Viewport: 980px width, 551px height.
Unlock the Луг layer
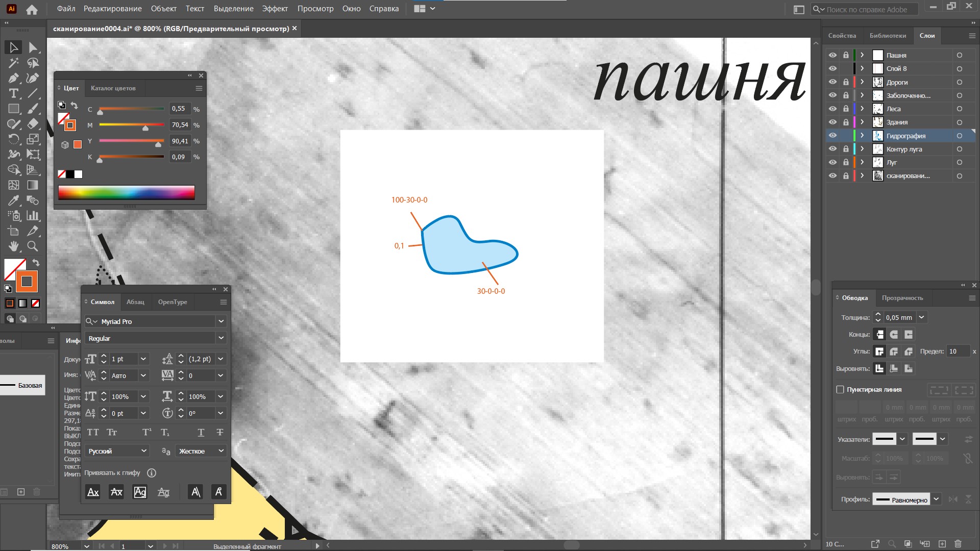(x=846, y=162)
